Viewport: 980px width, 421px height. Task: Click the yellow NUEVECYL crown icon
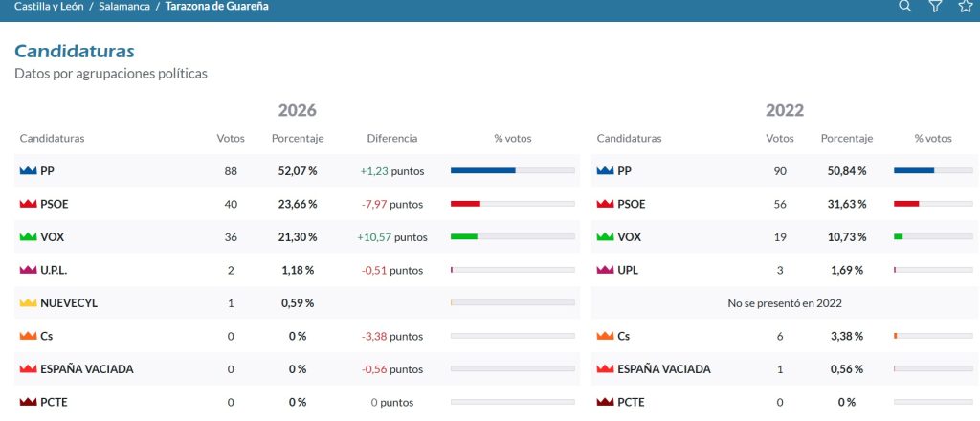click(28, 303)
